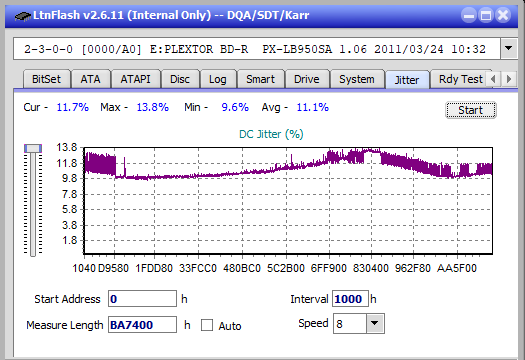Viewport: 525px width, 360px height.
Task: Close the LtnFlash window
Action: [503, 15]
